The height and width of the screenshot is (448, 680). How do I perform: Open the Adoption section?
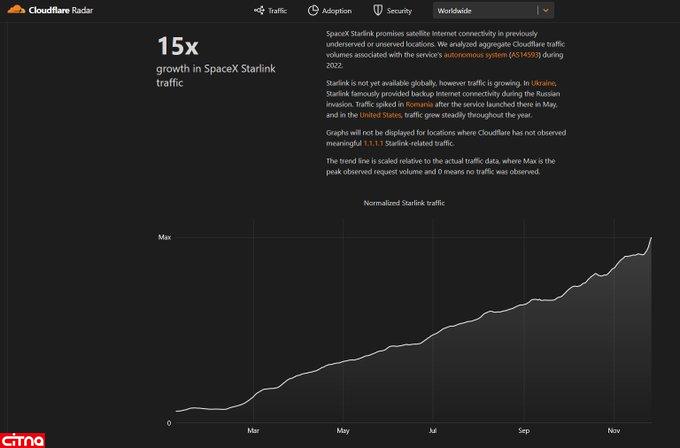(x=336, y=10)
